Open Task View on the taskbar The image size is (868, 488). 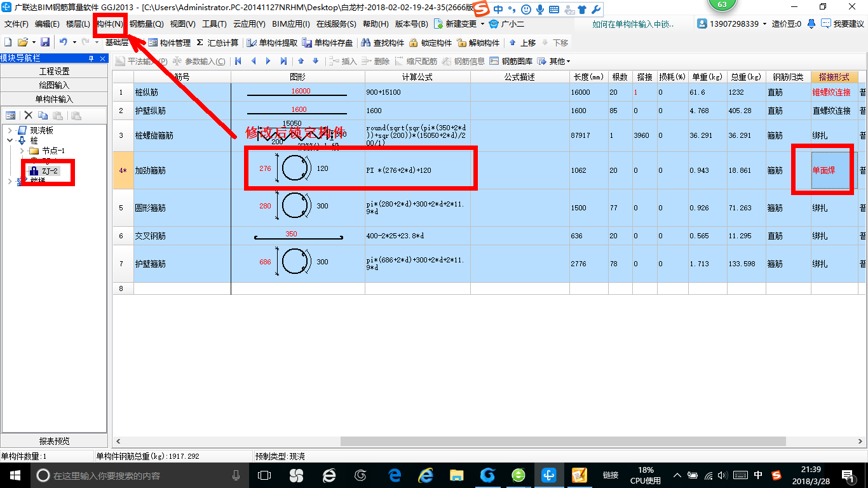(264, 475)
